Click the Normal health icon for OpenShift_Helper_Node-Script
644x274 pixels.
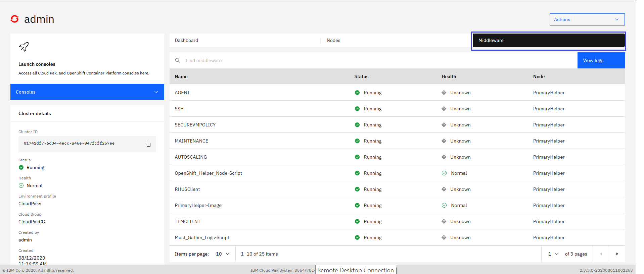click(x=444, y=173)
